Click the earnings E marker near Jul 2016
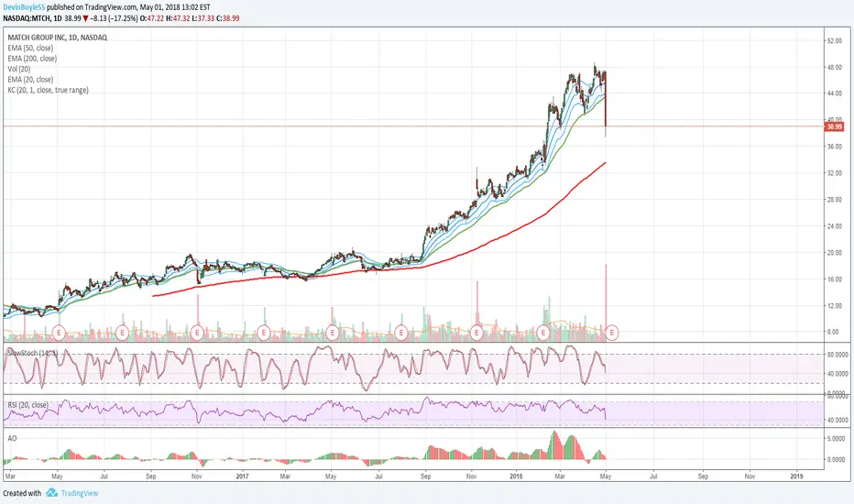The height and width of the screenshot is (504, 854). (122, 332)
